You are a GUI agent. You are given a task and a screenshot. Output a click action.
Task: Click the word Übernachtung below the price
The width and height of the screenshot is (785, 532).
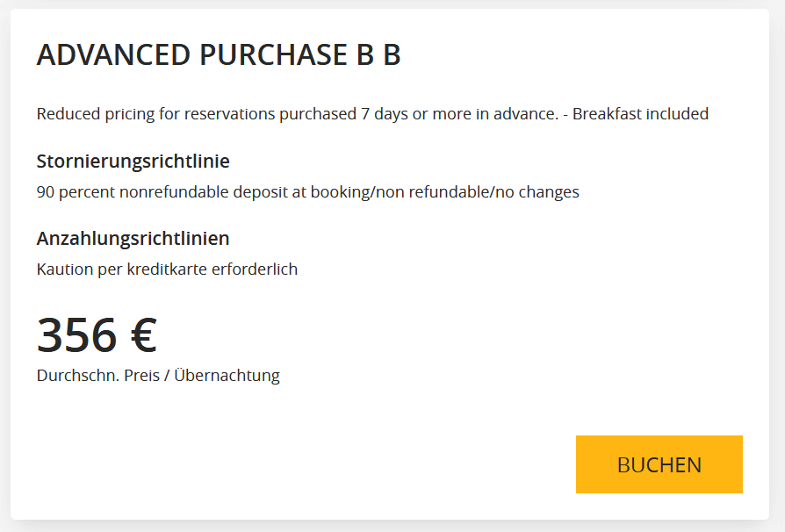coord(227,376)
